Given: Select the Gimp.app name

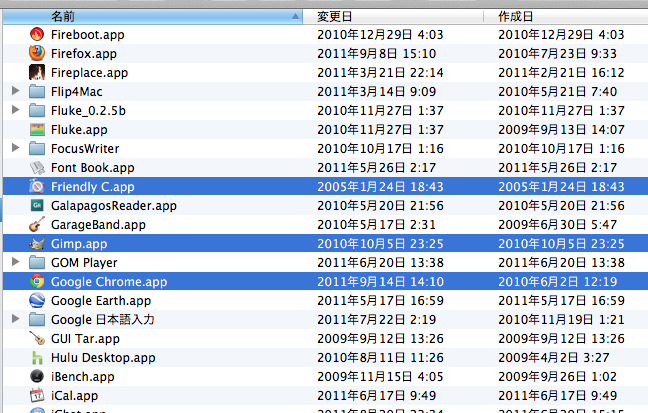Looking at the screenshot, I should 79,244.
